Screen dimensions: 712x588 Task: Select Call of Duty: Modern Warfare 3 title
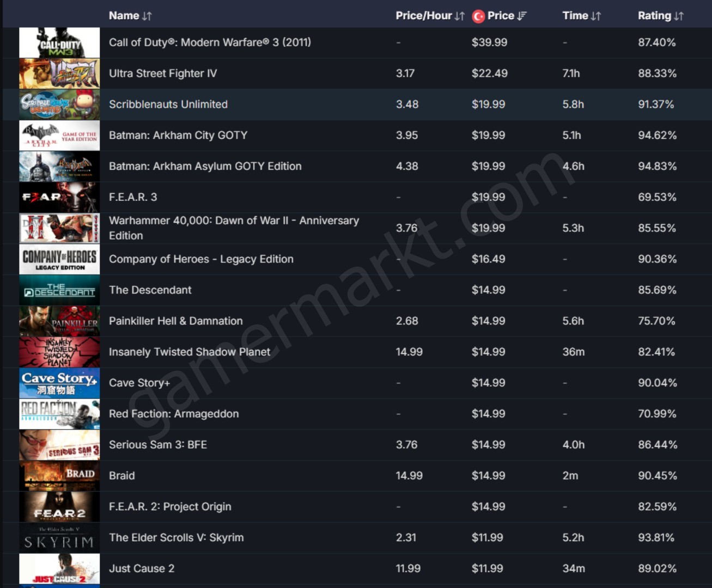210,42
